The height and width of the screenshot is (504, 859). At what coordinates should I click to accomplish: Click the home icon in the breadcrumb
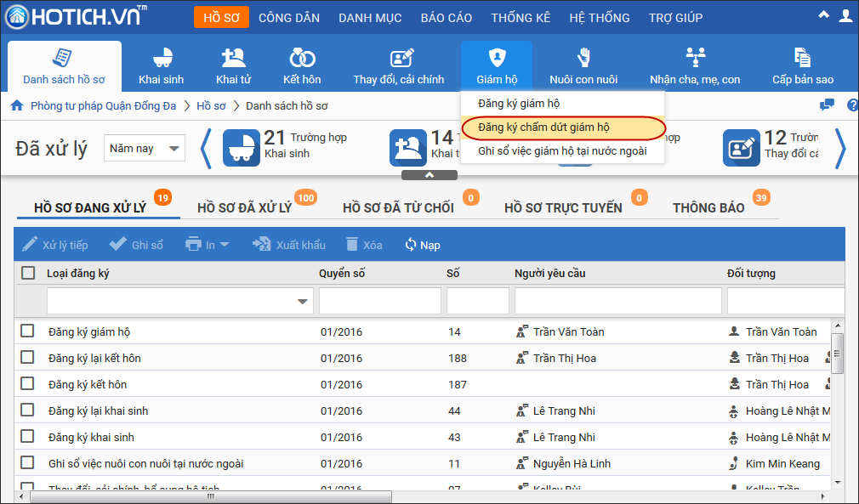[16, 106]
